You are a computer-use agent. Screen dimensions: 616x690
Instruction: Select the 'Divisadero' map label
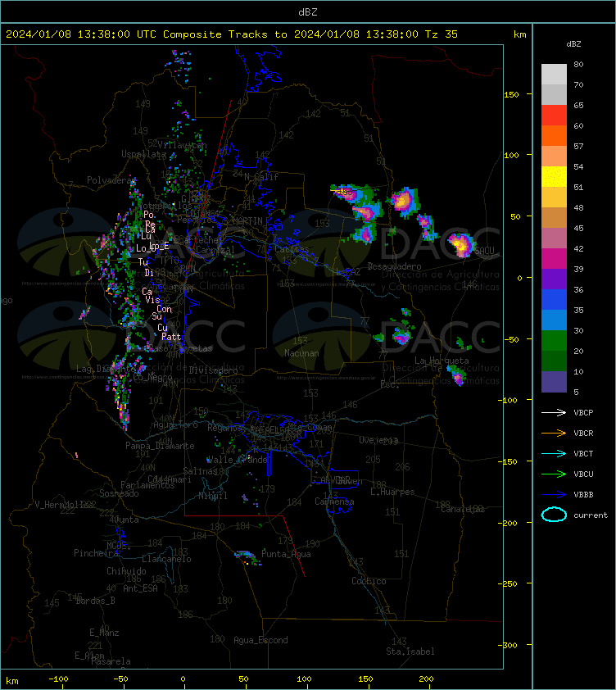(x=214, y=370)
